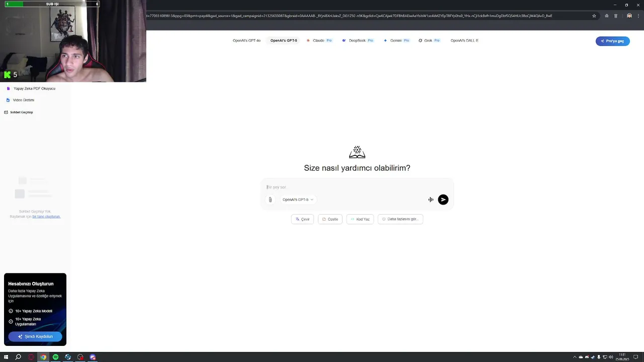The image size is (644, 362).
Task: Click the 'bir tane oluşturun' link
Action: click(x=46, y=216)
